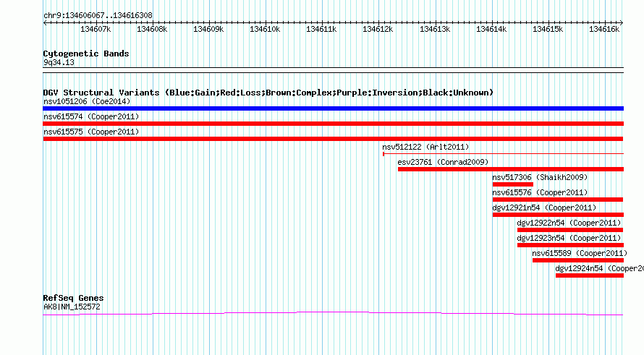This screenshot has width=644, height=355.
Task: Click the chr9:134606067..134616308 coordinates label
Action: pyautogui.click(x=98, y=15)
